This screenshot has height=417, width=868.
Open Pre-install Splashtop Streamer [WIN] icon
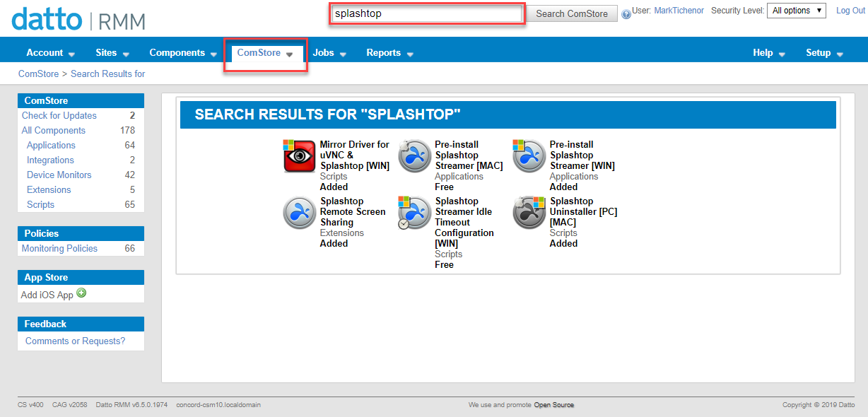[529, 156]
